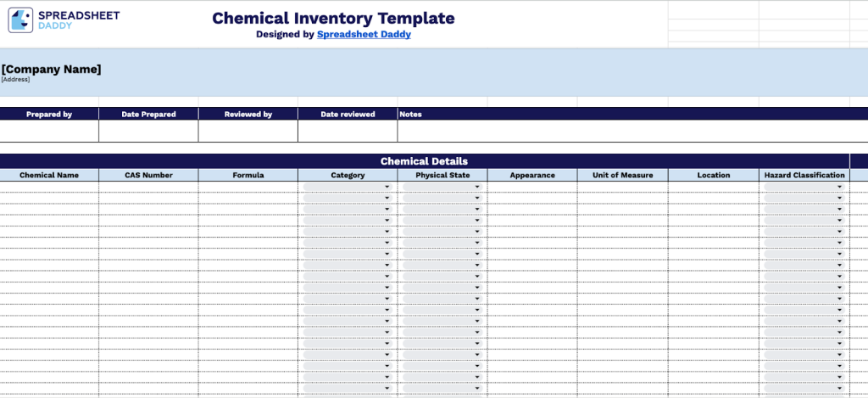The width and height of the screenshot is (868, 398).
Task: Open the Spreadsheet Daddy hyperlink
Action: 364,34
